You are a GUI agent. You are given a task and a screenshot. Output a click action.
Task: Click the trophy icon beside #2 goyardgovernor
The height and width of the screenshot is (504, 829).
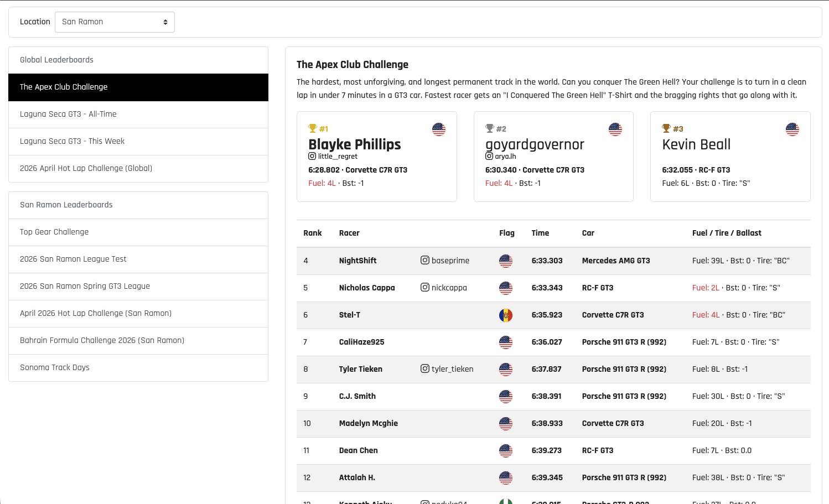[489, 128]
